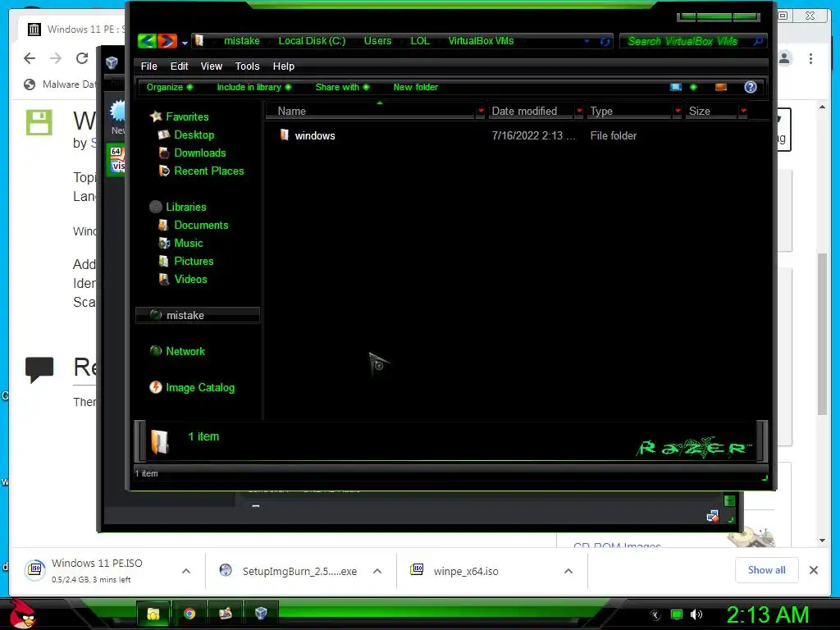Open Documents library

(201, 225)
